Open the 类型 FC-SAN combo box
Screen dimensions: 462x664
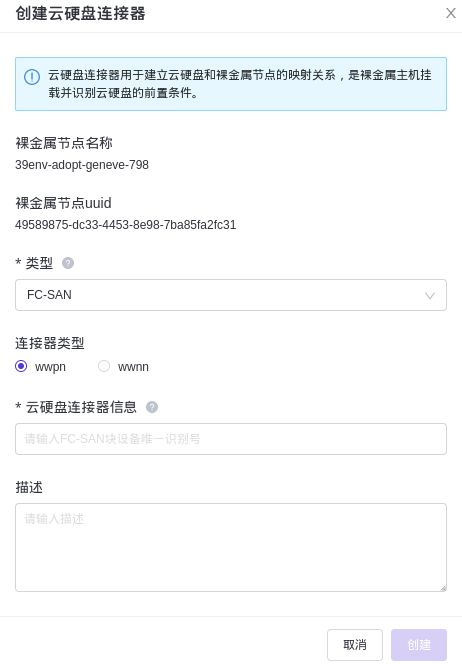(231, 295)
